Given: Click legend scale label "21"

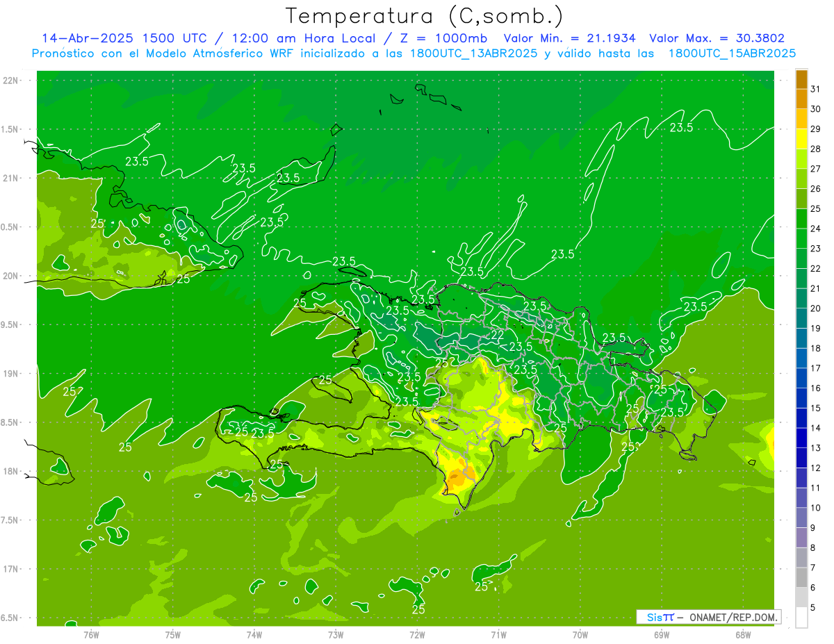Looking at the screenshot, I should pos(816,288).
